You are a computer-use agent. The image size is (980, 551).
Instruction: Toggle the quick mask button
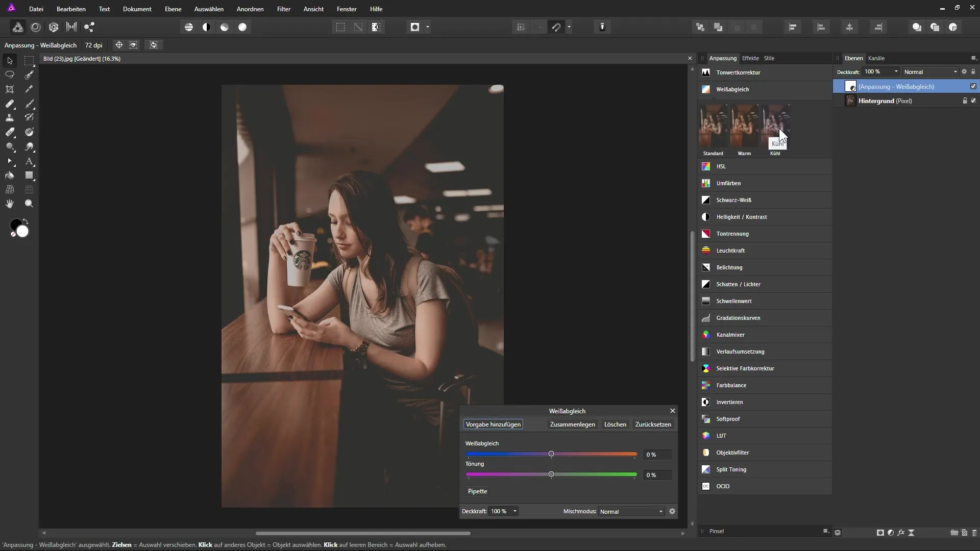point(415,27)
